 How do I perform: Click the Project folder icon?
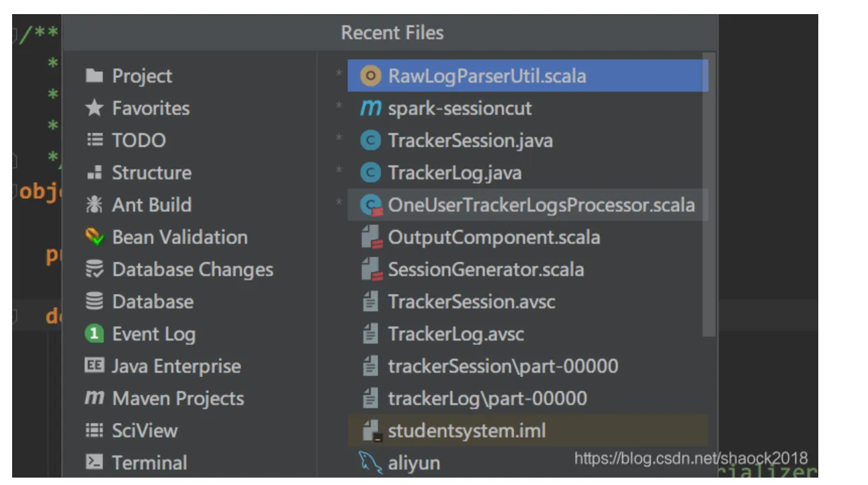click(x=95, y=76)
